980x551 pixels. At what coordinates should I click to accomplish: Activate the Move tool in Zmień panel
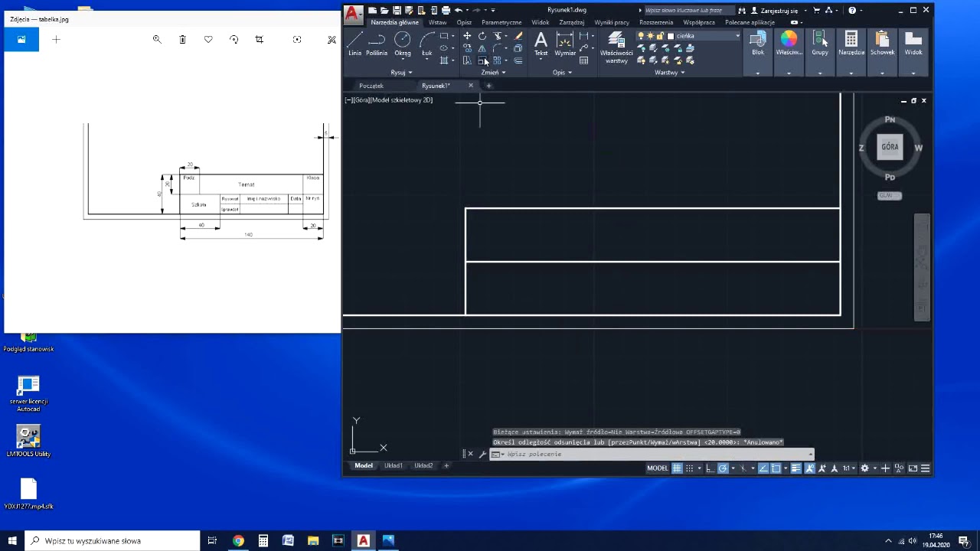(467, 36)
